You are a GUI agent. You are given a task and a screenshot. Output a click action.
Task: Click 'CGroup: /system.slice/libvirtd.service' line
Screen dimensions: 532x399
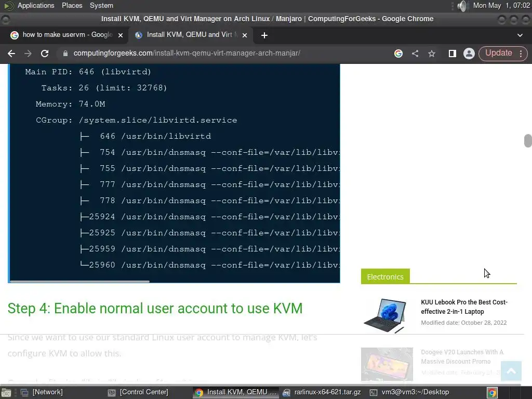pyautogui.click(x=137, y=120)
